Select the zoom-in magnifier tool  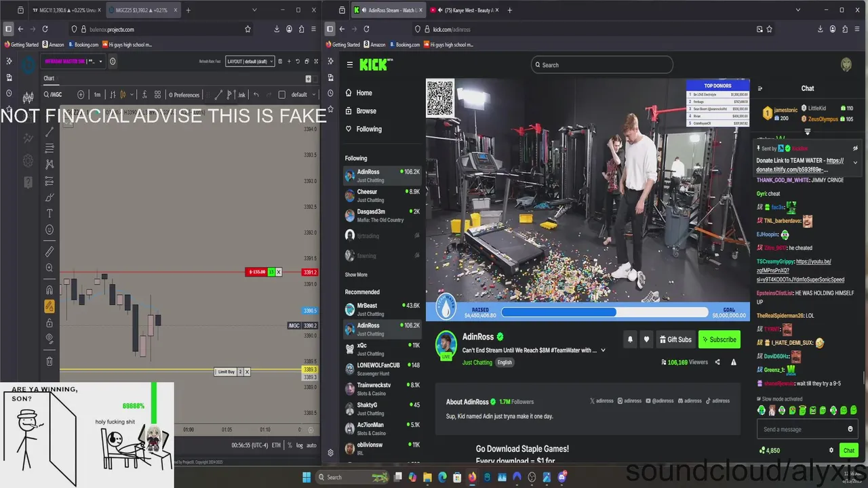click(x=50, y=268)
